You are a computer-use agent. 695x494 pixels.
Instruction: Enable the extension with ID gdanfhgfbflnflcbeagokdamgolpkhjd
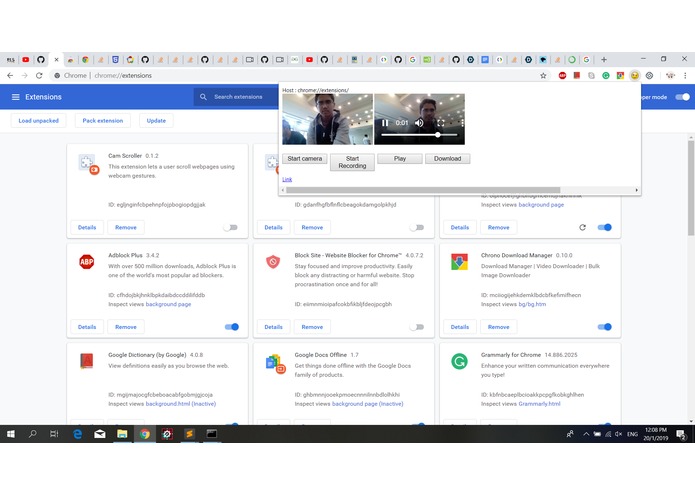417,227
